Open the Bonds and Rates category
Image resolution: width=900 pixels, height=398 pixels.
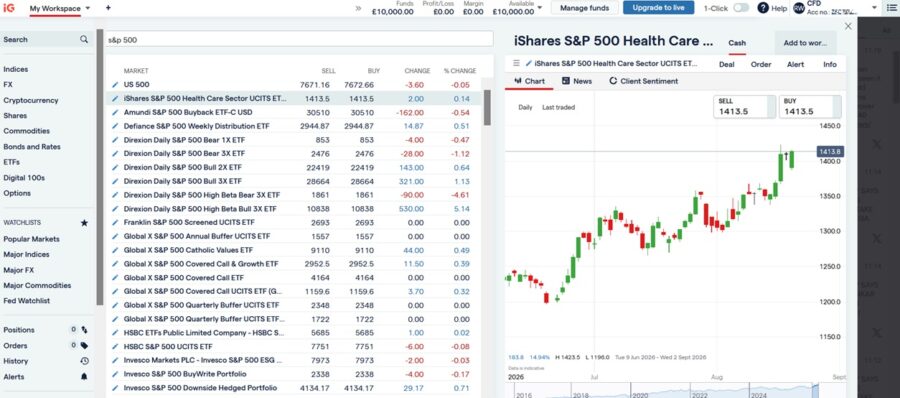pos(32,146)
